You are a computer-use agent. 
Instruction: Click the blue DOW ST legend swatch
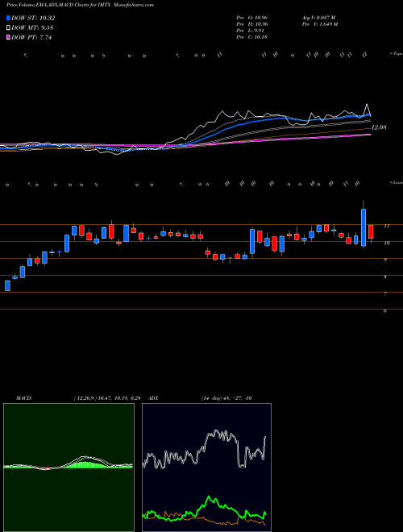[x=9, y=19]
